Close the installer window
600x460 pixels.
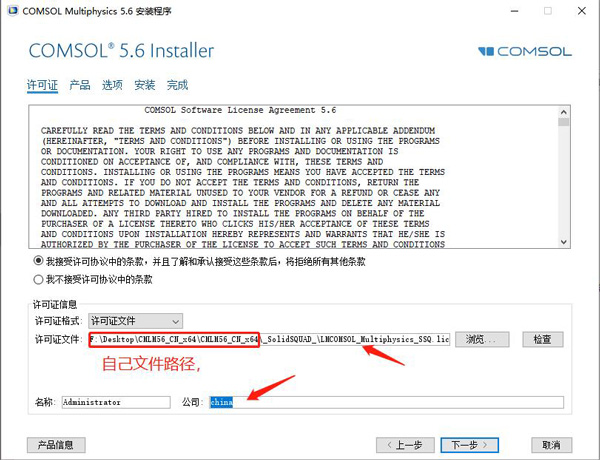(x=582, y=11)
